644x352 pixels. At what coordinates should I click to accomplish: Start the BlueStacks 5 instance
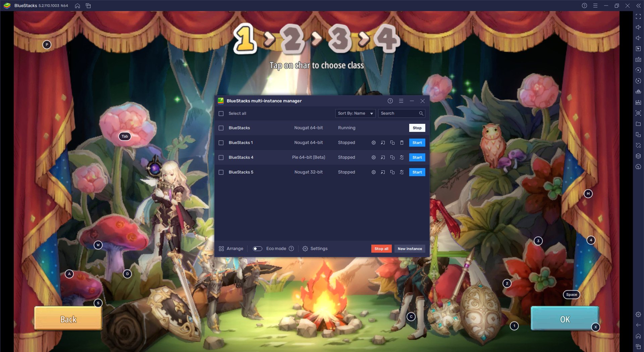pyautogui.click(x=417, y=172)
